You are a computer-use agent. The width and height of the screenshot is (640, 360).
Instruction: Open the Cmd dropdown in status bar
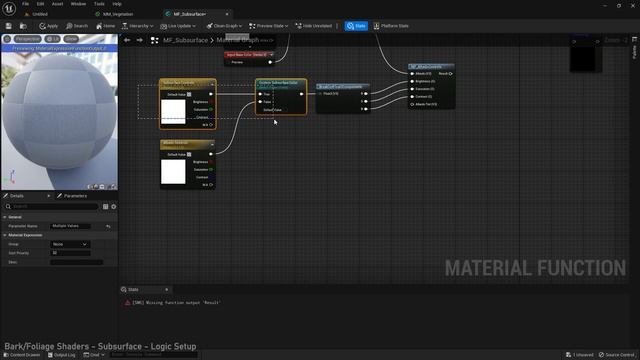(94, 355)
